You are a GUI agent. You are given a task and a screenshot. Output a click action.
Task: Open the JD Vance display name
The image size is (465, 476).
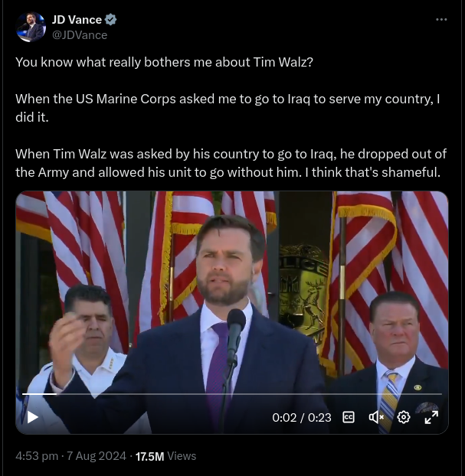[77, 20]
